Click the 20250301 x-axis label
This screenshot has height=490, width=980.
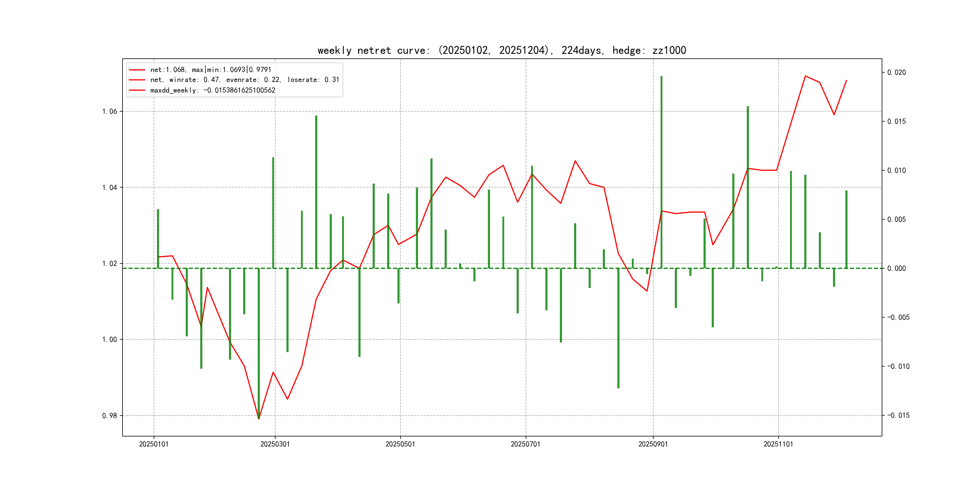tap(275, 444)
